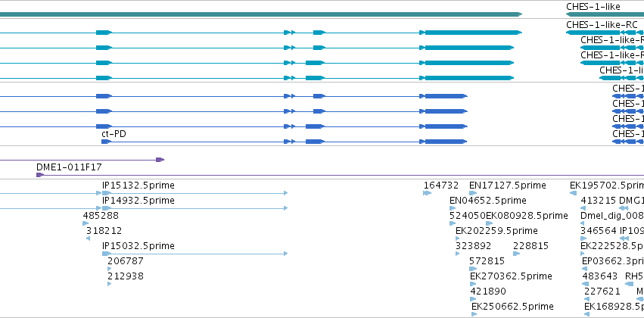Open the EN17127.5prime EST label
The image size is (644, 318).
508,185
